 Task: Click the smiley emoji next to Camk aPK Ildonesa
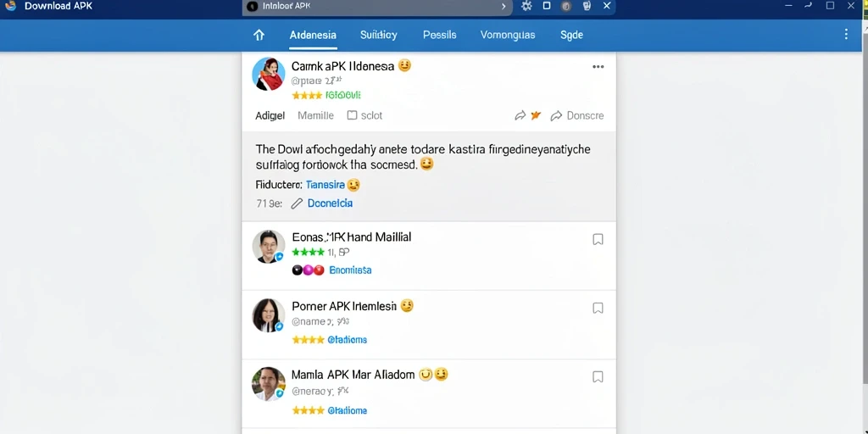point(404,66)
